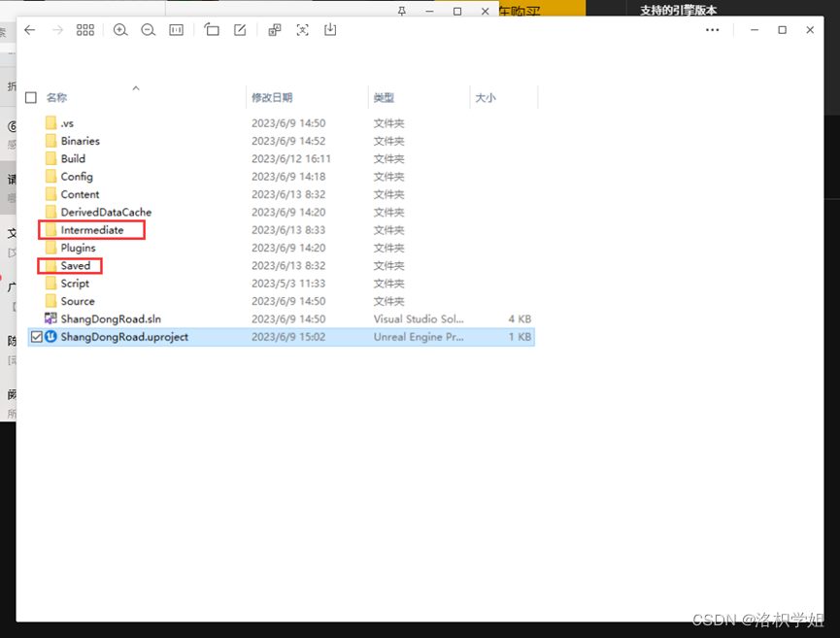Screen dimensions: 840x638
Task: Select the zoom out magnifier icon
Action: [148, 30]
